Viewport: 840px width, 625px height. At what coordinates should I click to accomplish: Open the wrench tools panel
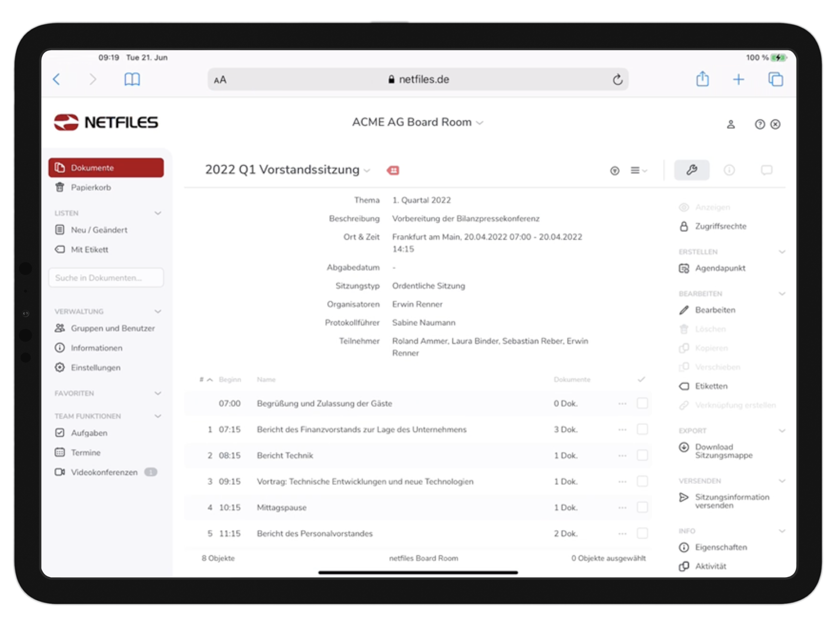pos(691,170)
